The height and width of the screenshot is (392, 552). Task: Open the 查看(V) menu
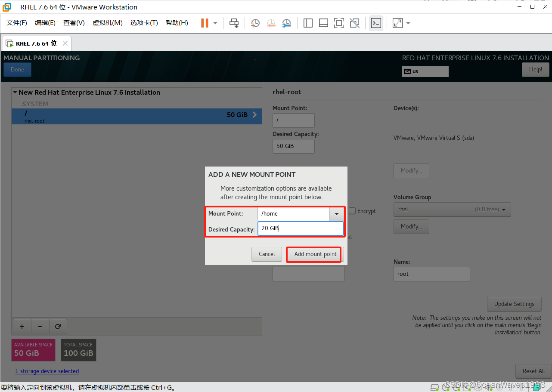(x=74, y=23)
